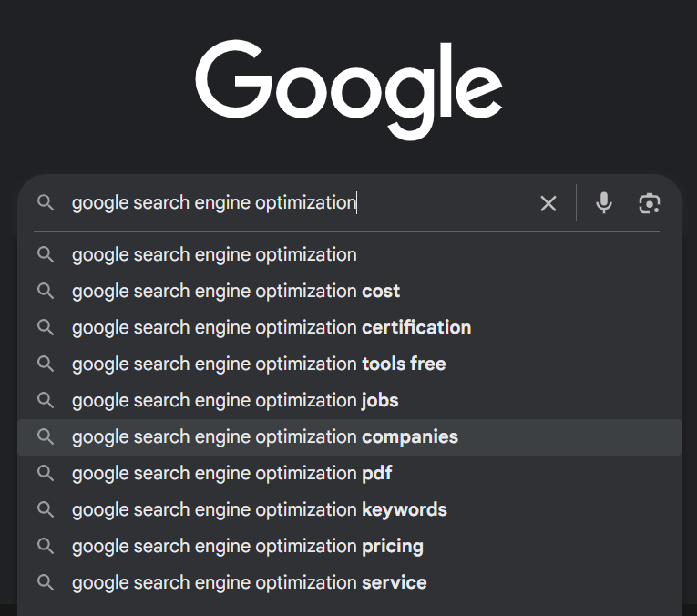Select highlighted 'optimization companies' suggestion
Screen dimensions: 697x616
tap(265, 436)
